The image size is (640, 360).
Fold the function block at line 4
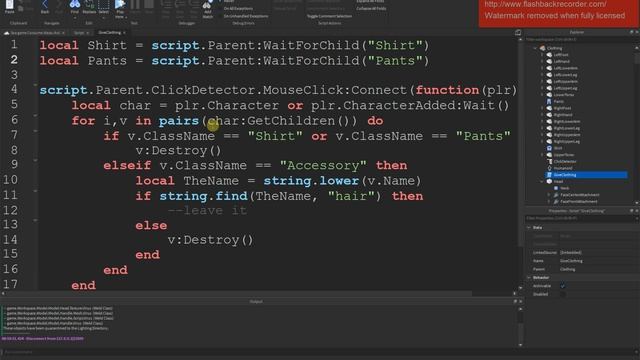pyautogui.click(x=36, y=85)
